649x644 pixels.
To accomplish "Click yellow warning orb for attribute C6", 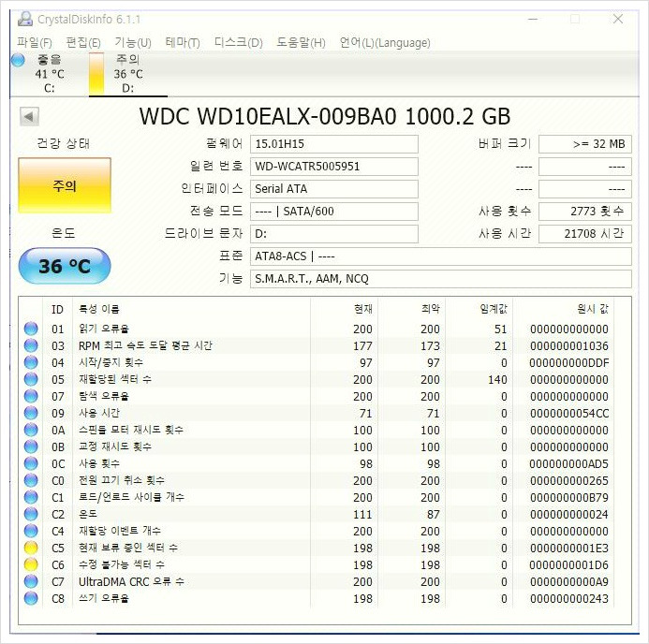I will click(x=31, y=564).
